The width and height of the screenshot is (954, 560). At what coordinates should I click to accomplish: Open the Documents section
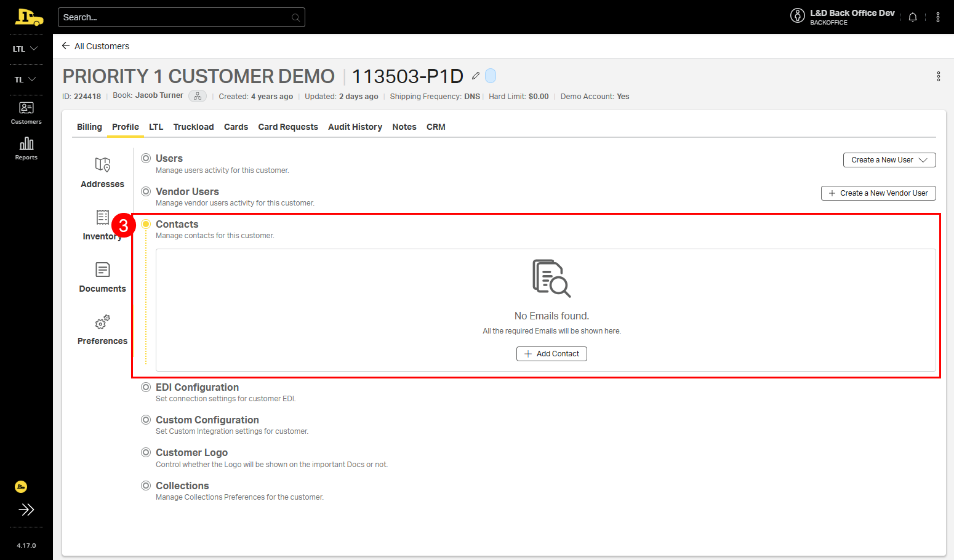click(103, 278)
